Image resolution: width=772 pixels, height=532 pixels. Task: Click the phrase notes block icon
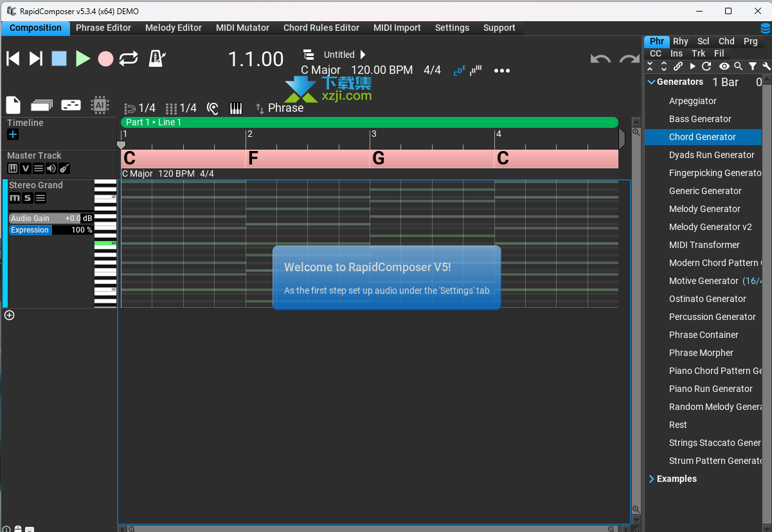pos(71,105)
